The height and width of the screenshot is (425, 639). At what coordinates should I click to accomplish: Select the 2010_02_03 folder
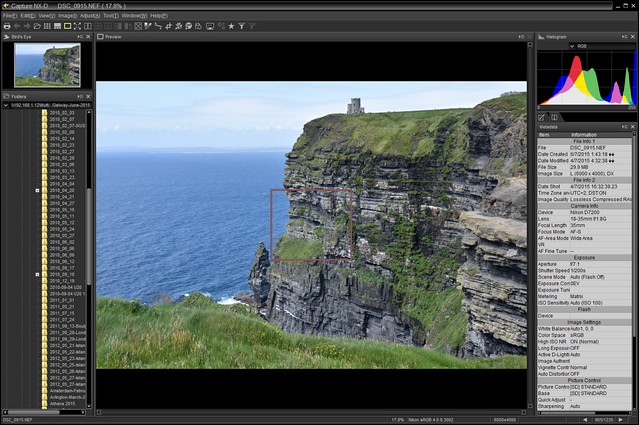coord(62,112)
